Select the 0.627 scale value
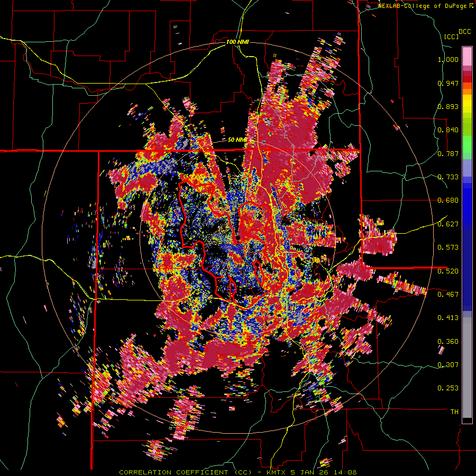This screenshot has width=476, height=476. (448, 224)
